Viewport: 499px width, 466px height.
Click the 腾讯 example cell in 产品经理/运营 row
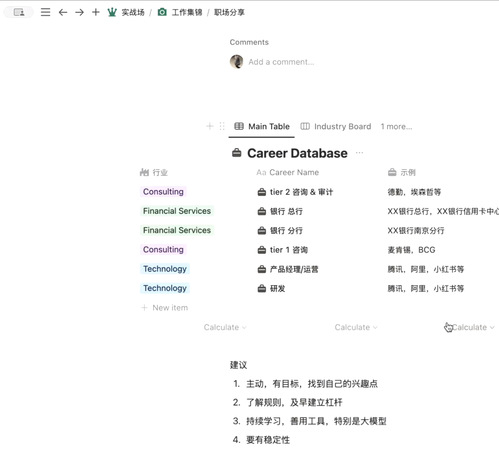click(x=426, y=269)
